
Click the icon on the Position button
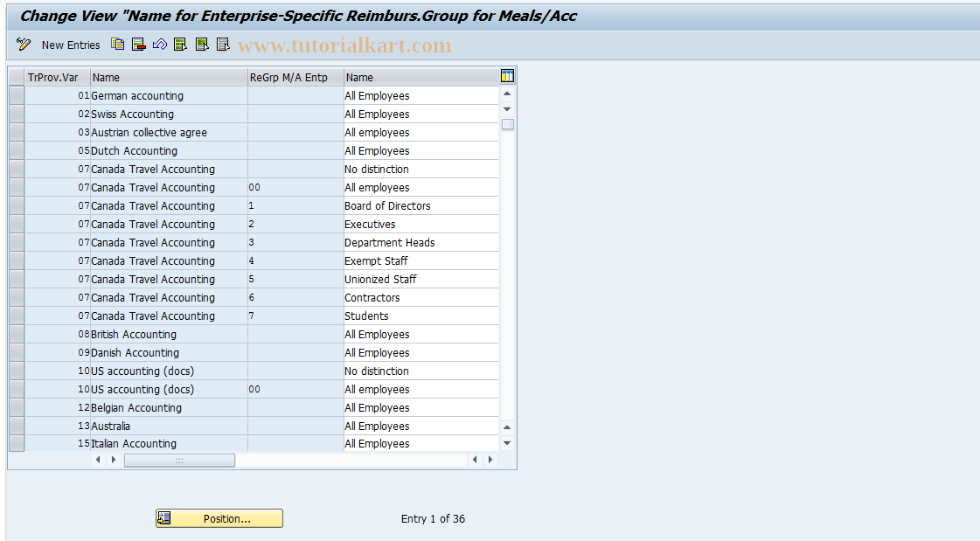[x=164, y=518]
